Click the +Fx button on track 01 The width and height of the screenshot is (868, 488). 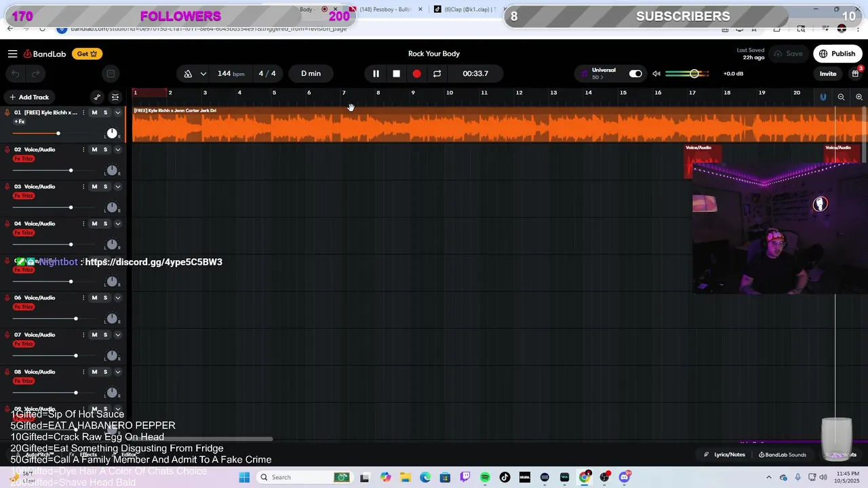pyautogui.click(x=20, y=122)
